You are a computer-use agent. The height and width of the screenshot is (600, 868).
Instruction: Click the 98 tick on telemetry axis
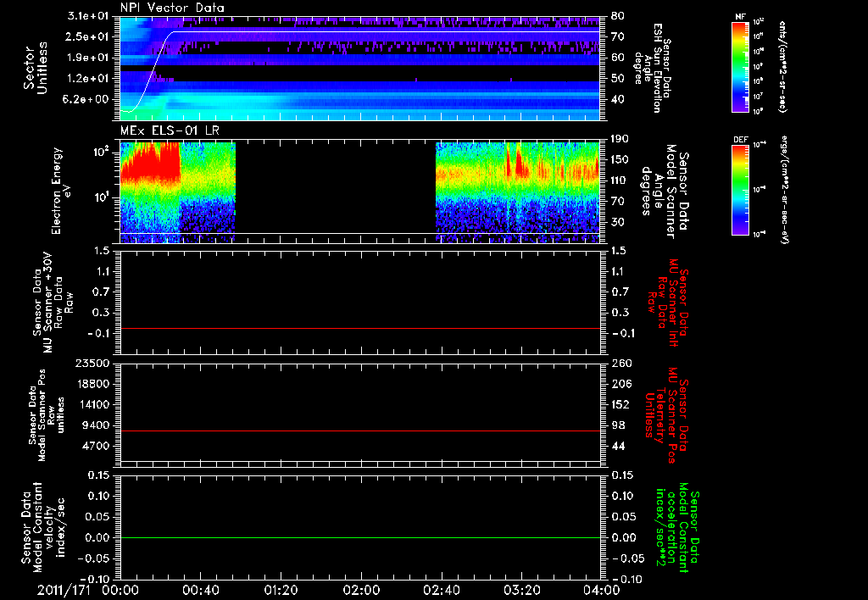pos(618,425)
